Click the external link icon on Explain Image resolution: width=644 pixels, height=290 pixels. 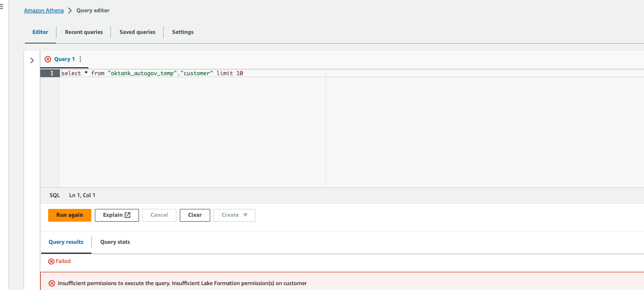pos(128,215)
